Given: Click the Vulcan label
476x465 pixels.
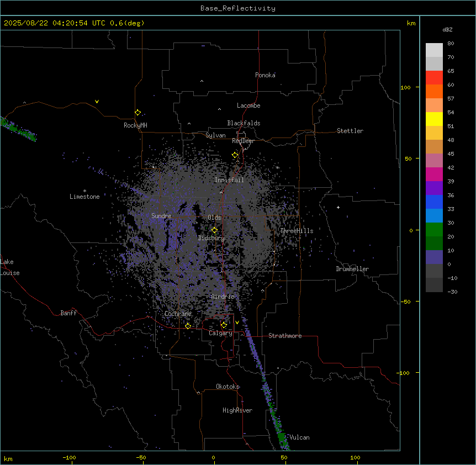Looking at the screenshot, I should coord(300,437).
